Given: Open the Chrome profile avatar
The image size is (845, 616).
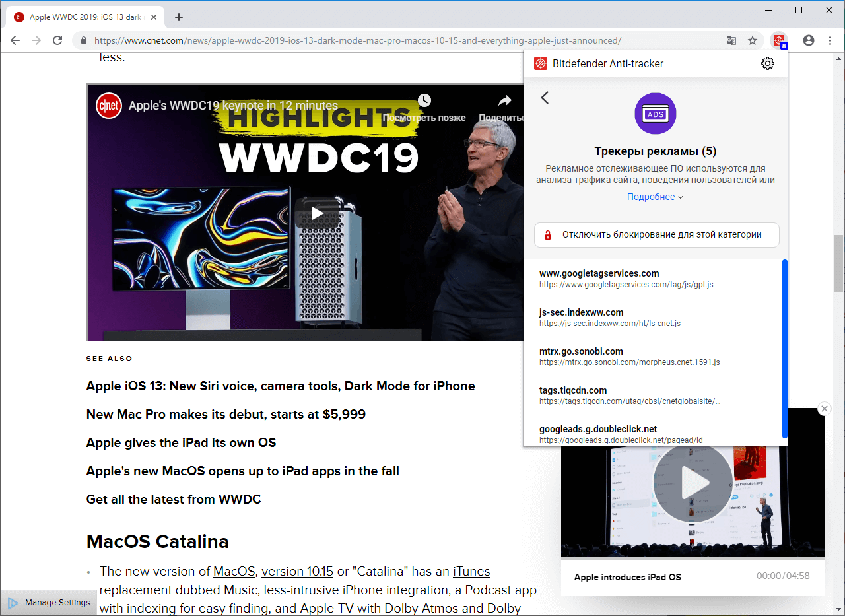Looking at the screenshot, I should pyautogui.click(x=809, y=40).
